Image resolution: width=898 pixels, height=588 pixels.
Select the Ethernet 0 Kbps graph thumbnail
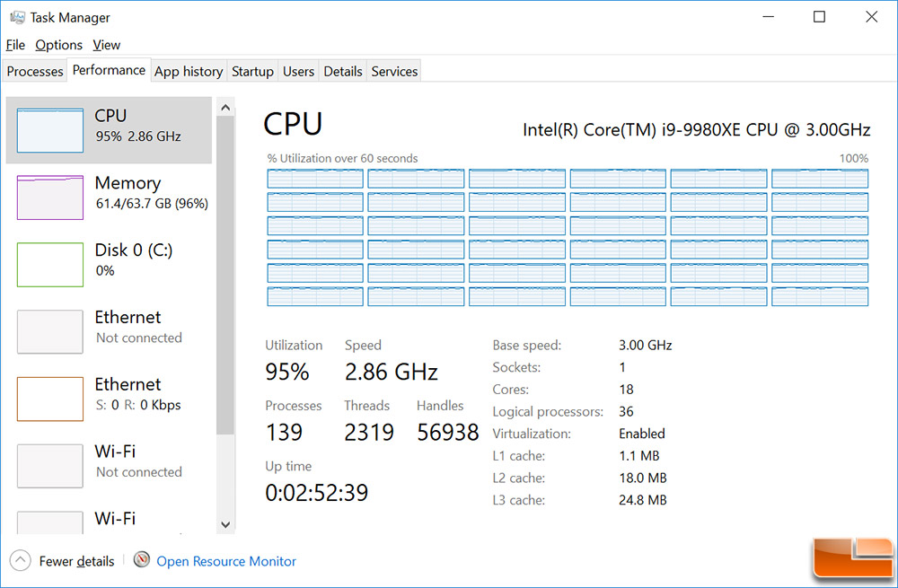point(50,399)
